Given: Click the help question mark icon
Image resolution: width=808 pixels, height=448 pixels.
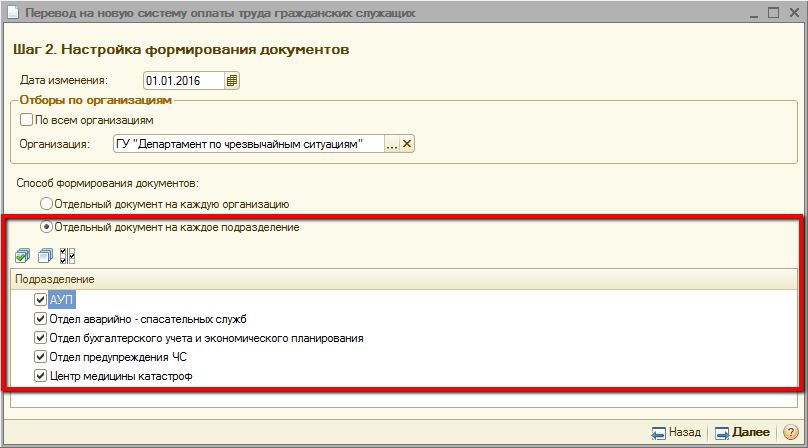Looking at the screenshot, I should (790, 433).
